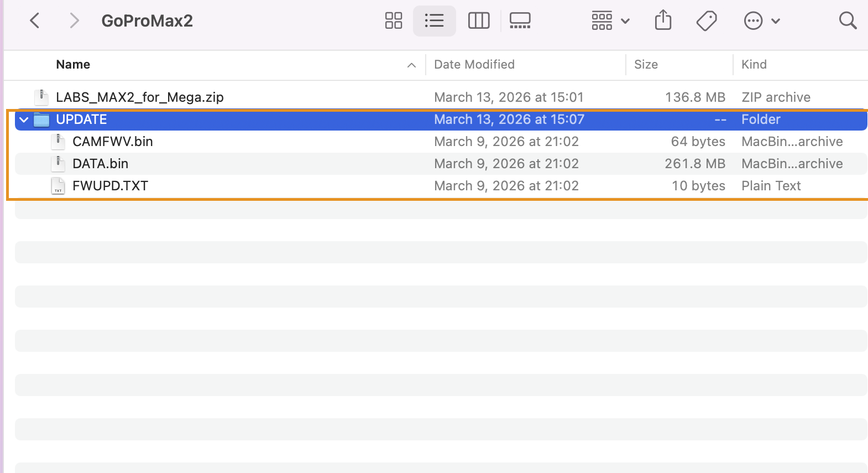The height and width of the screenshot is (473, 868).
Task: Go back using the left chevron
Action: [x=34, y=21]
